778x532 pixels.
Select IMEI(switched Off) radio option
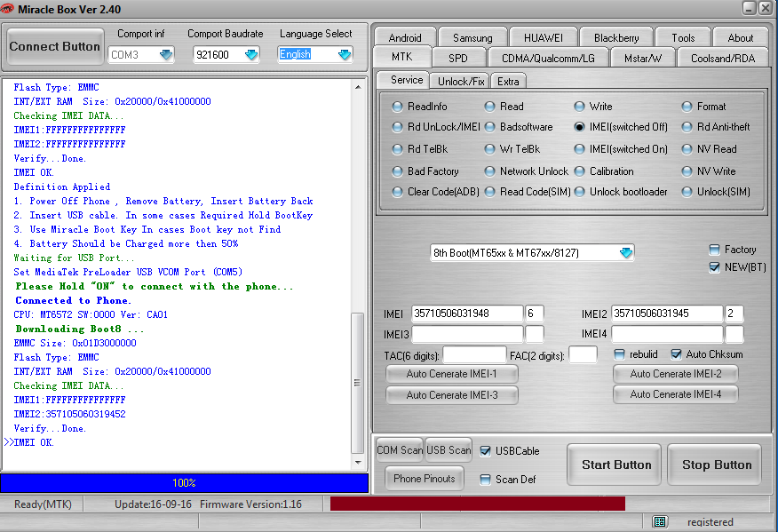pos(579,127)
